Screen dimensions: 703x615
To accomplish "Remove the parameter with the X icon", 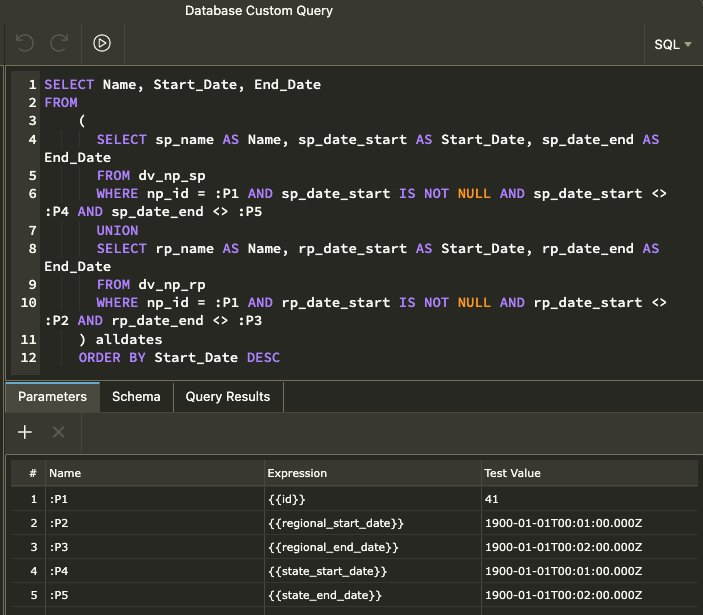I will 58,432.
